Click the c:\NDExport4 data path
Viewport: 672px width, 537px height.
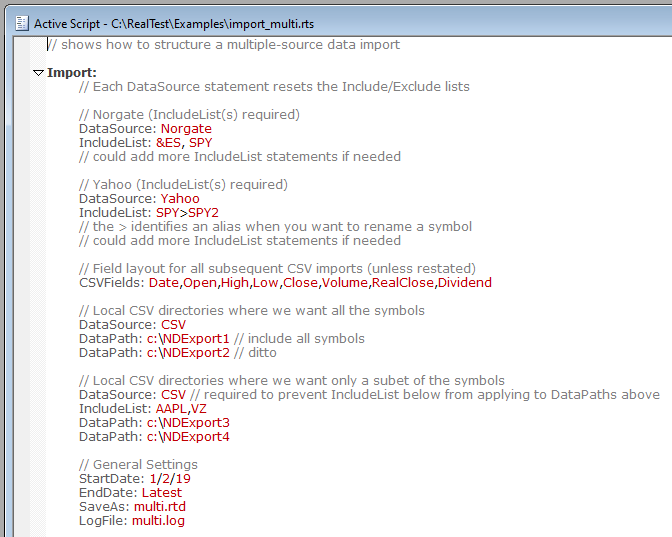pos(188,437)
